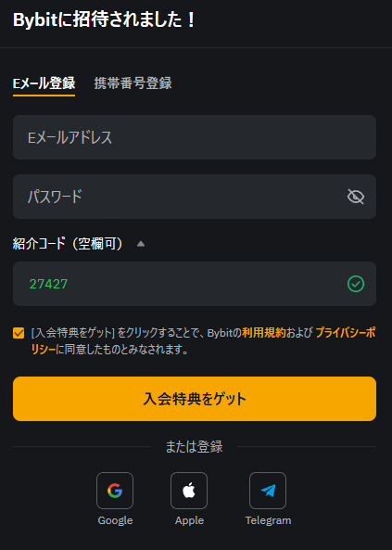The width and height of the screenshot is (392, 550).
Task: Click the green checkmark in referral code field
Action: (356, 284)
